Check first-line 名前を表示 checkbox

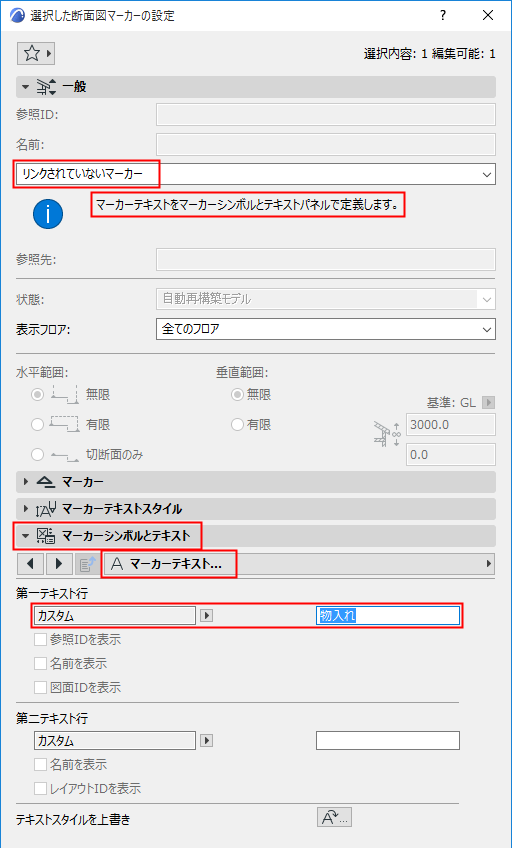click(41, 664)
